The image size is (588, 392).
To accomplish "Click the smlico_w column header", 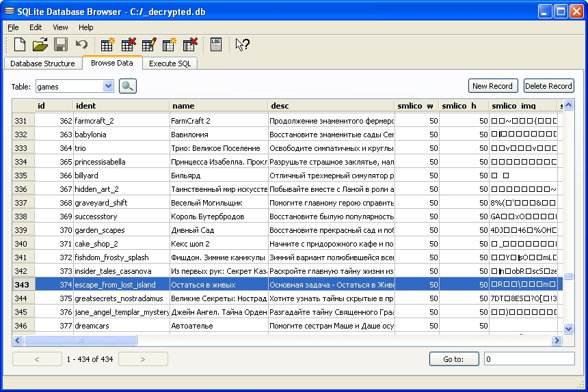I will click(416, 106).
